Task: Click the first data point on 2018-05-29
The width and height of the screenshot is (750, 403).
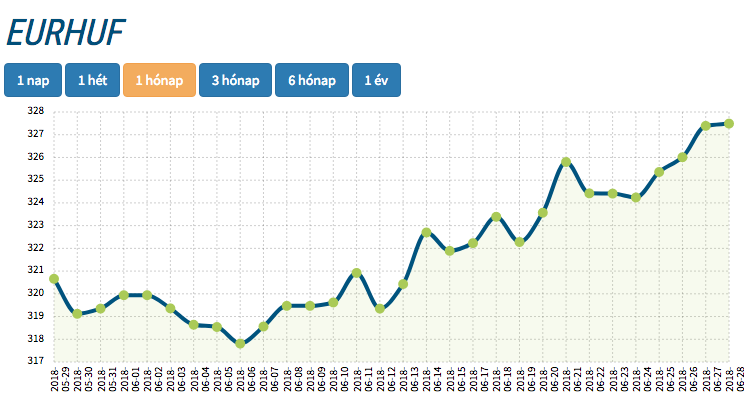Action: pyautogui.click(x=54, y=279)
